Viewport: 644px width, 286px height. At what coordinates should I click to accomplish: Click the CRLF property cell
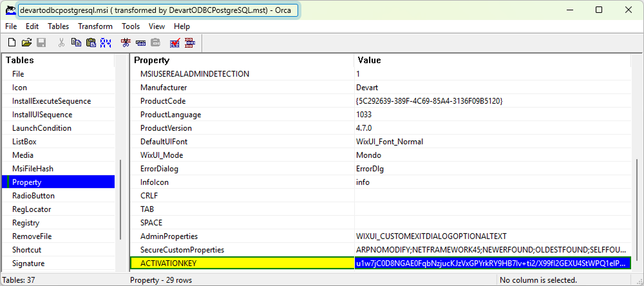click(242, 196)
